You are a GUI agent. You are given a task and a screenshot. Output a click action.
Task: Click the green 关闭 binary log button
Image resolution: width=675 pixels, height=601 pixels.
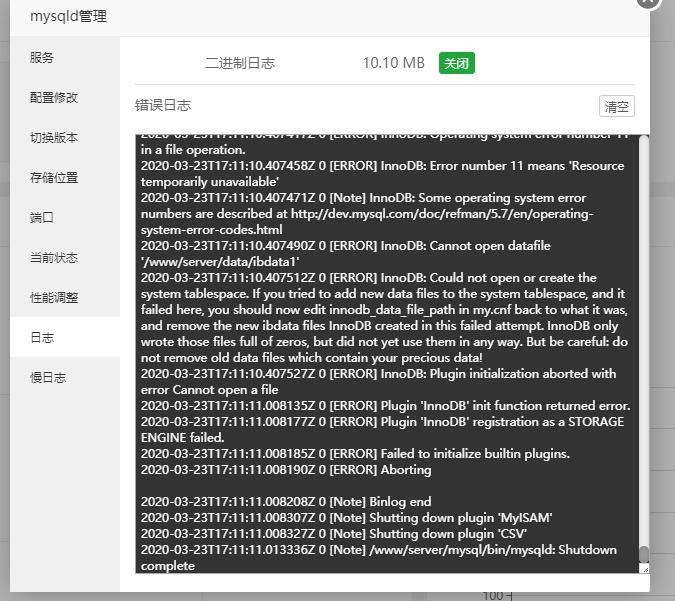click(x=457, y=63)
